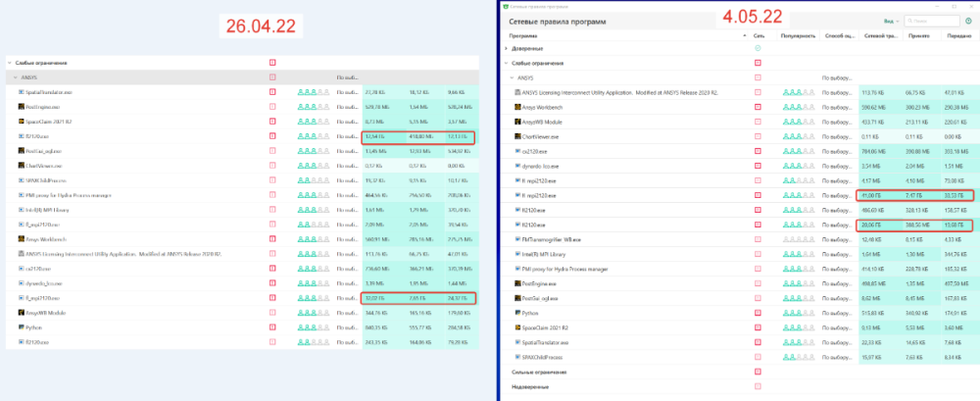This screenshot has height=401, width=980.
Task: Click popularity rating for FMTransmogrifier WB.exe
Action: 799,239
